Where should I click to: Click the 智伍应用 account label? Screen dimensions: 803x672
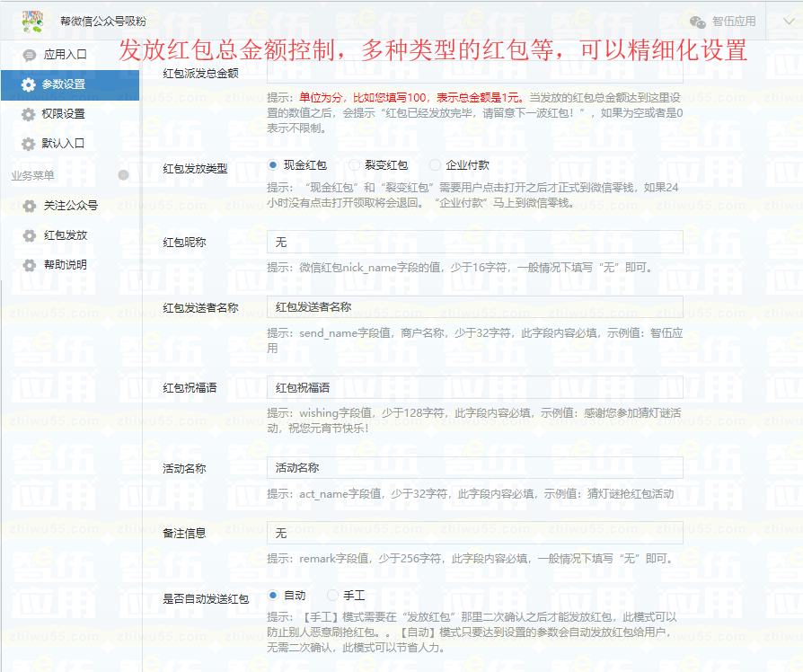click(734, 22)
